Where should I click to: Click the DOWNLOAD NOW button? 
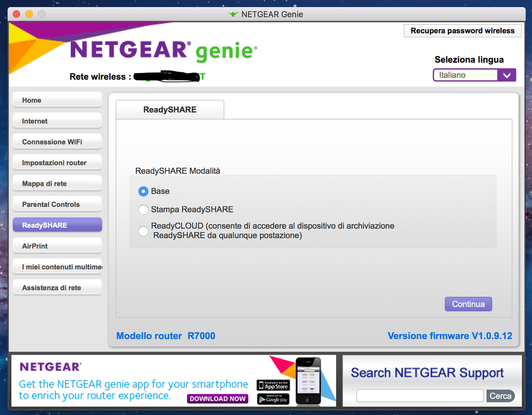[x=217, y=399]
